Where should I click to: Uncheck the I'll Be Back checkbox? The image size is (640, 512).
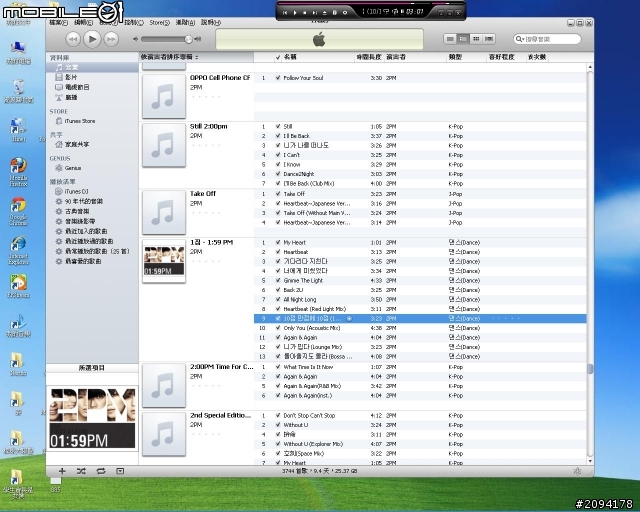(278, 136)
